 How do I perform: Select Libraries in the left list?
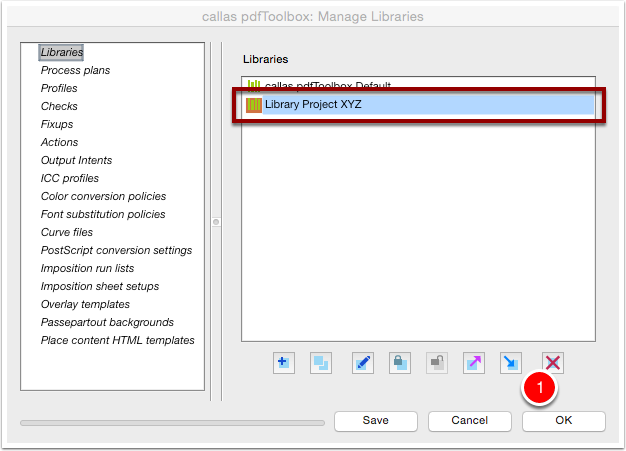click(61, 52)
